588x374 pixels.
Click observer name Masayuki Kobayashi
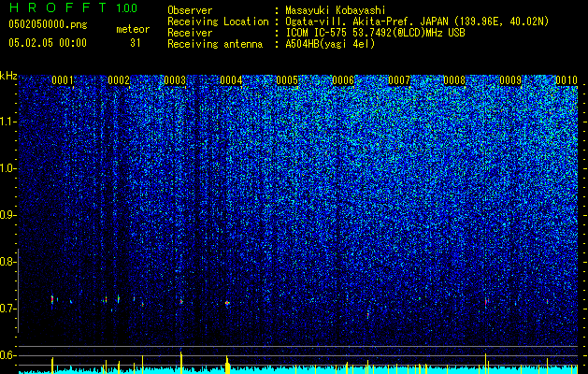[336, 10]
